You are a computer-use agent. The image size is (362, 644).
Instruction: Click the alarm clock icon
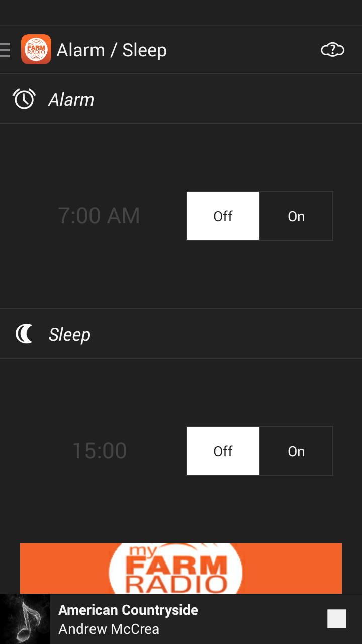click(24, 99)
